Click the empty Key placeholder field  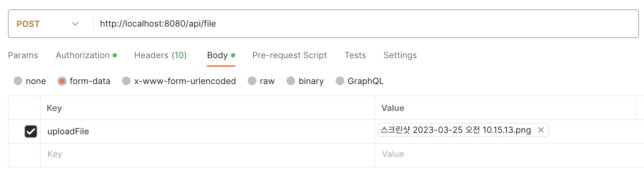pyautogui.click(x=179, y=154)
